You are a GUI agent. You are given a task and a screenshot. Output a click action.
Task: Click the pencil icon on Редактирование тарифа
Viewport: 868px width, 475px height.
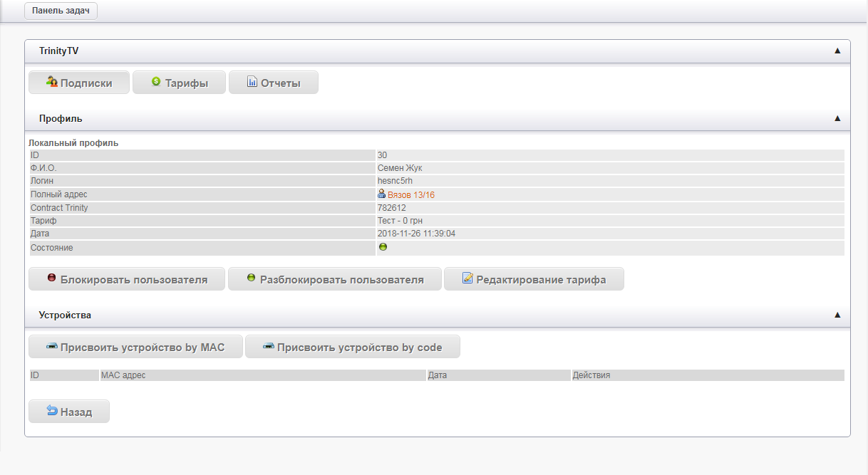[x=467, y=278]
